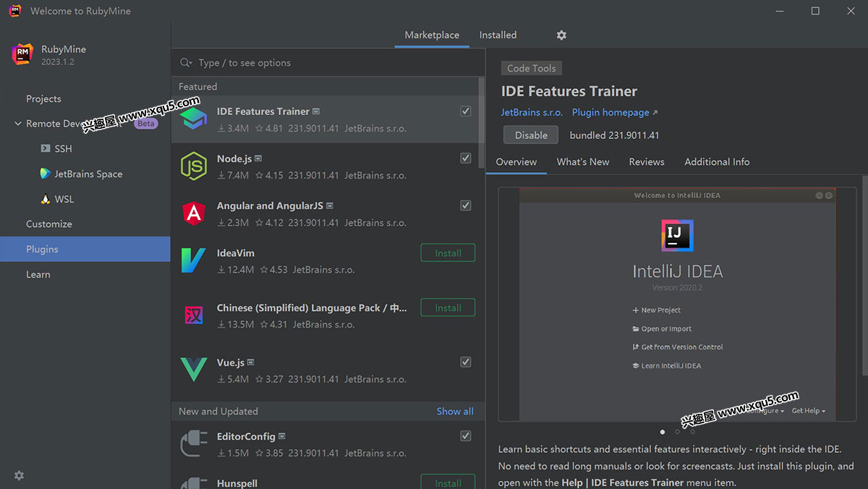Toggle the Vue.js plugin checkbox
This screenshot has height=489, width=868.
click(466, 362)
